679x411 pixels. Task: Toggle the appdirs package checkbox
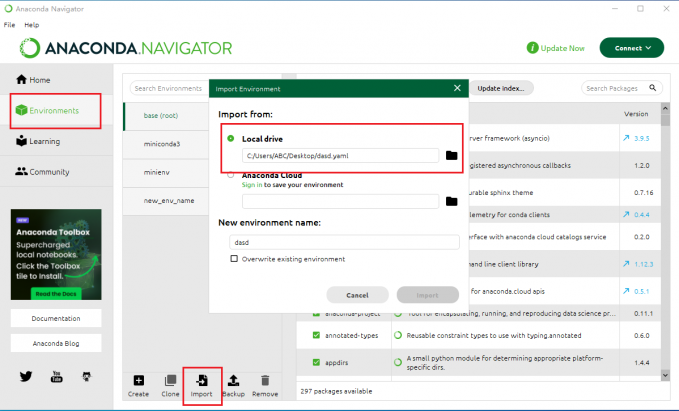[x=316, y=362]
